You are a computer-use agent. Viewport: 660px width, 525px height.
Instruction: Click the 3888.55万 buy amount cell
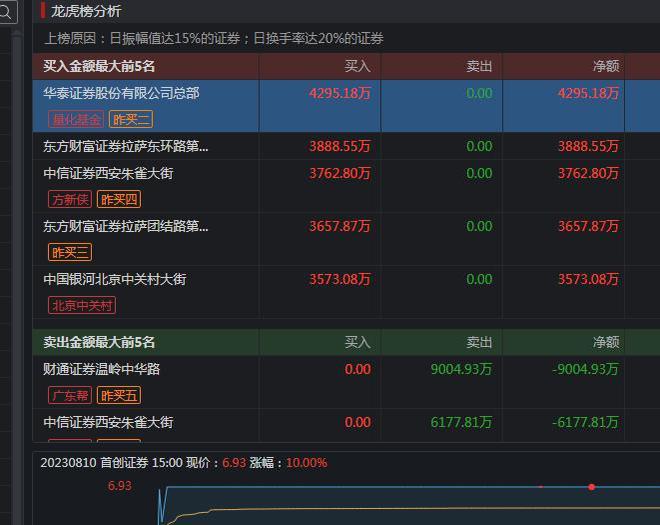[340, 146]
